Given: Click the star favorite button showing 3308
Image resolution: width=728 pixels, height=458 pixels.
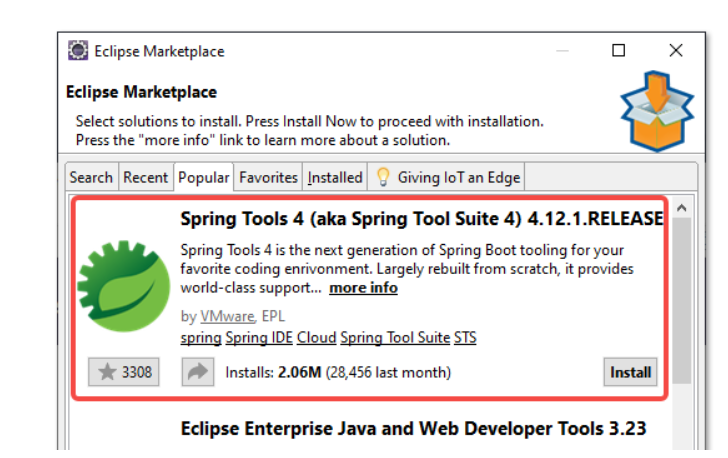Looking at the screenshot, I should [124, 372].
